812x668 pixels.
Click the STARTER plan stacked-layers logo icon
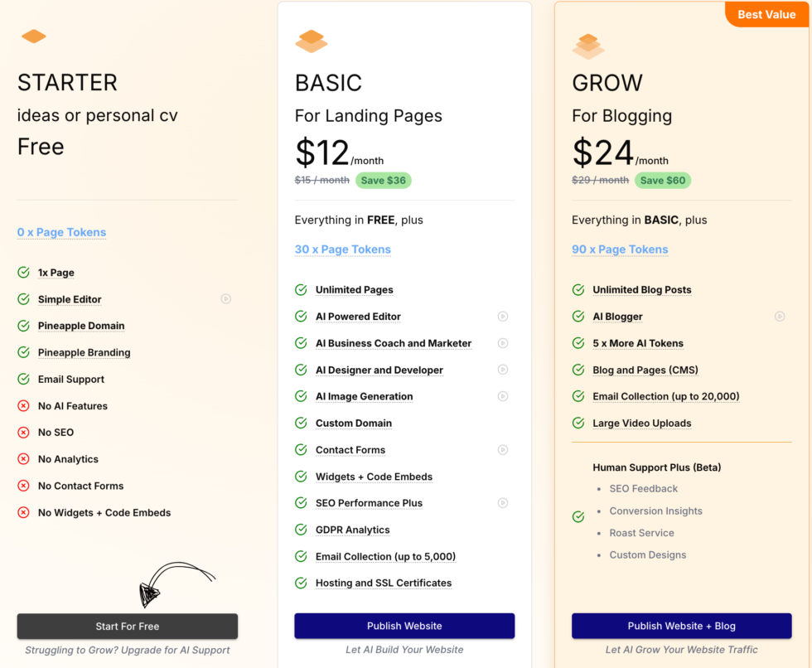pyautogui.click(x=33, y=36)
